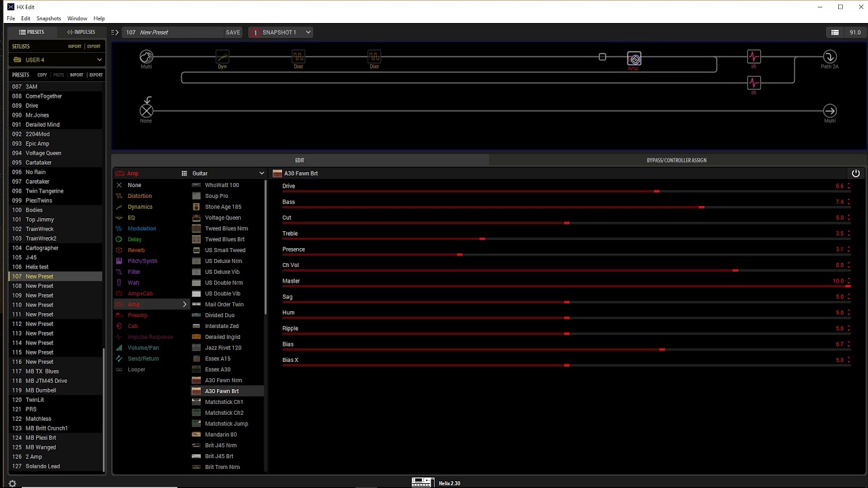Choose the Dynamics category
The width and height of the screenshot is (868, 488).
140,207
